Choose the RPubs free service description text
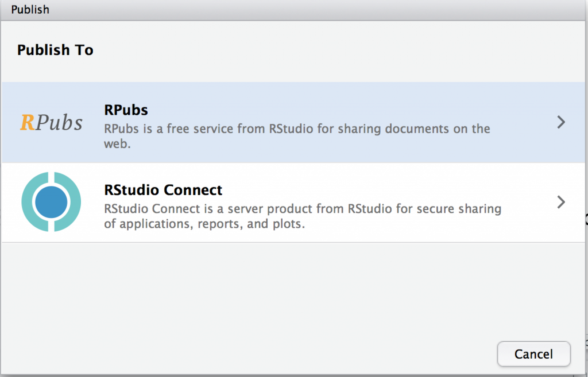Screen dimensions: 588x377 [297, 129]
